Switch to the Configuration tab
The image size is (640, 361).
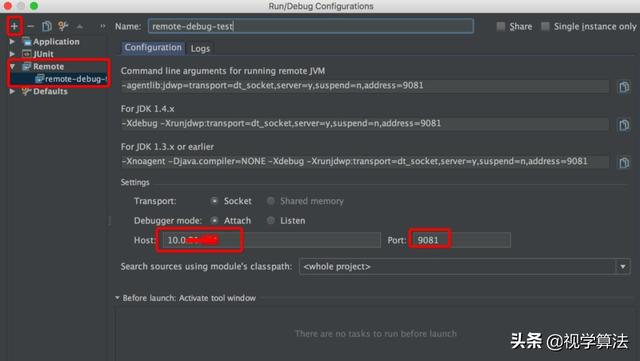pos(153,48)
